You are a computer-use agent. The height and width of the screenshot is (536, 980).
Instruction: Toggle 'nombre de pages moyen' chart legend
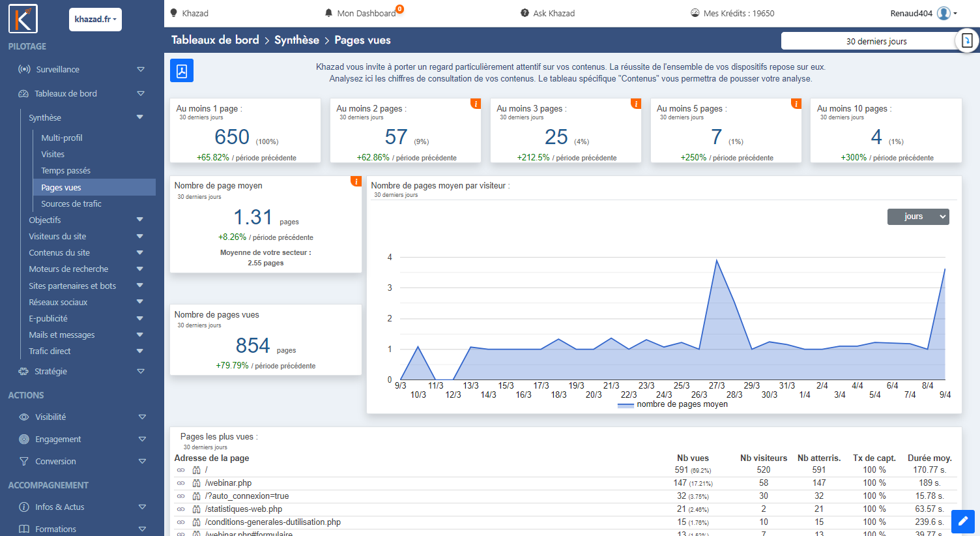(x=672, y=404)
